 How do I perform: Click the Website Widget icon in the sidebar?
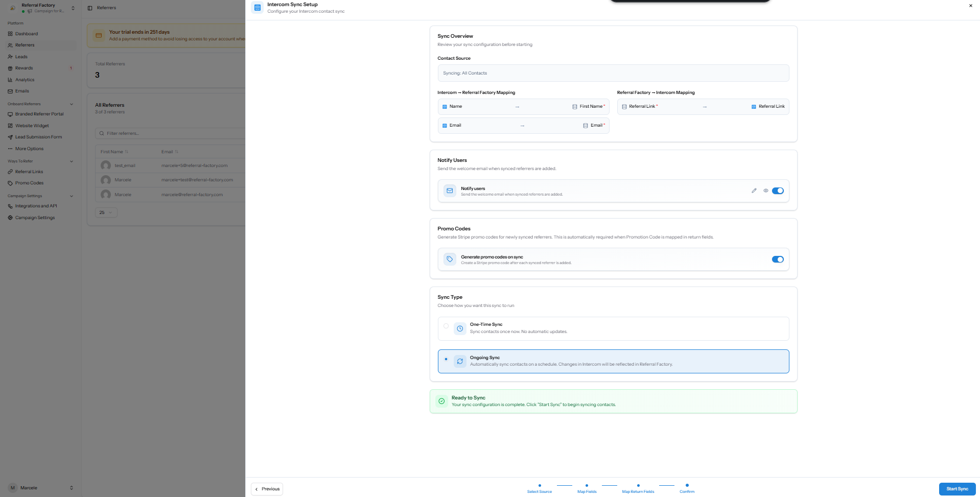pyautogui.click(x=10, y=126)
